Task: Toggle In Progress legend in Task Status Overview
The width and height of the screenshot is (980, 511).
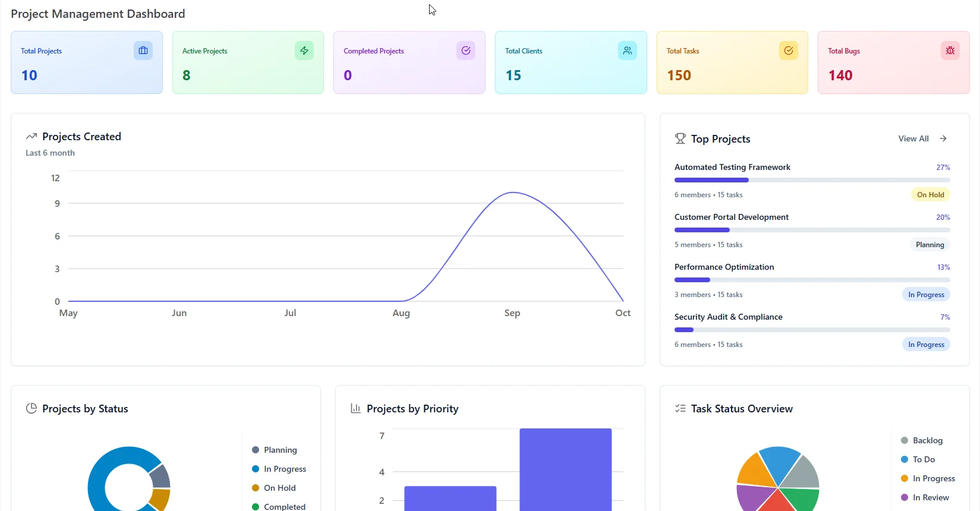Action: pyautogui.click(x=928, y=478)
